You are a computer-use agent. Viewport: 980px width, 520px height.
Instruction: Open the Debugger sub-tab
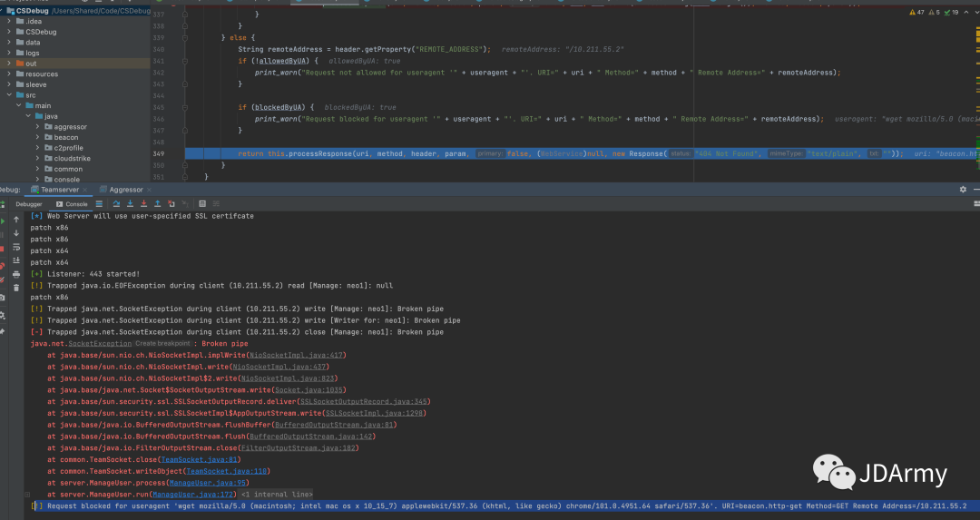(x=29, y=204)
